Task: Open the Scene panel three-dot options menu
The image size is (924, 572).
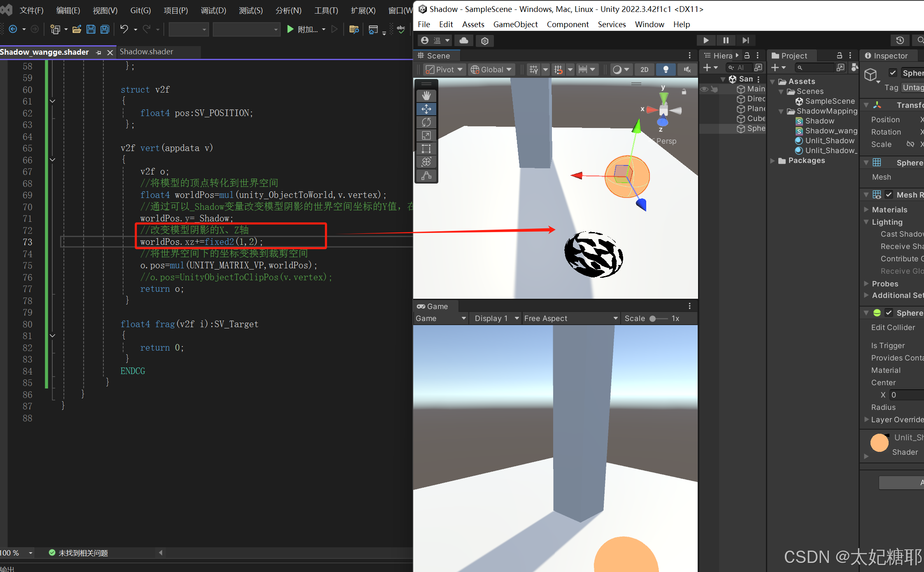Action: click(690, 56)
